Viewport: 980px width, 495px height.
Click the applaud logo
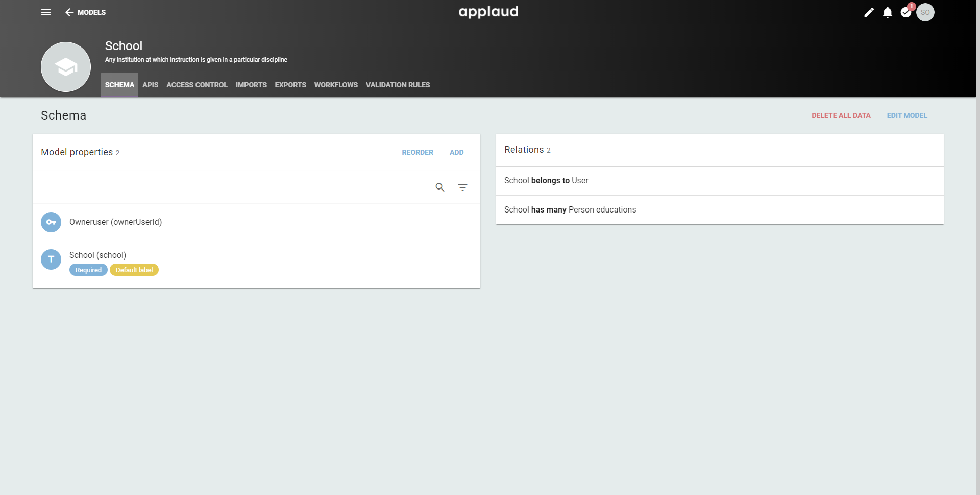click(x=488, y=12)
